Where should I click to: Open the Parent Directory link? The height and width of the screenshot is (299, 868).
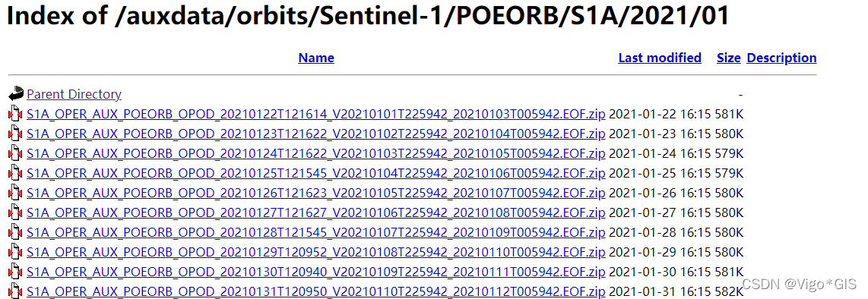(74, 95)
